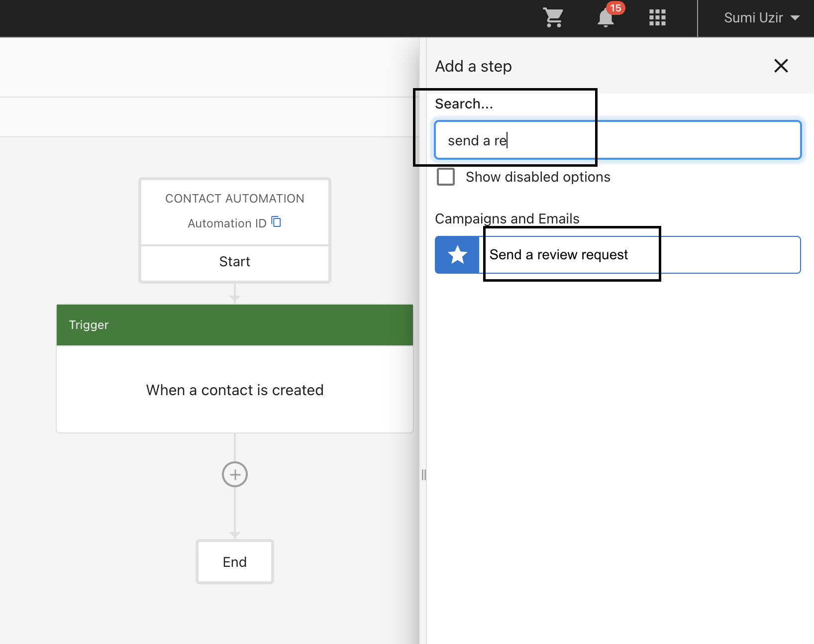Click the Automation ID label text
This screenshot has width=814, height=644.
click(227, 223)
